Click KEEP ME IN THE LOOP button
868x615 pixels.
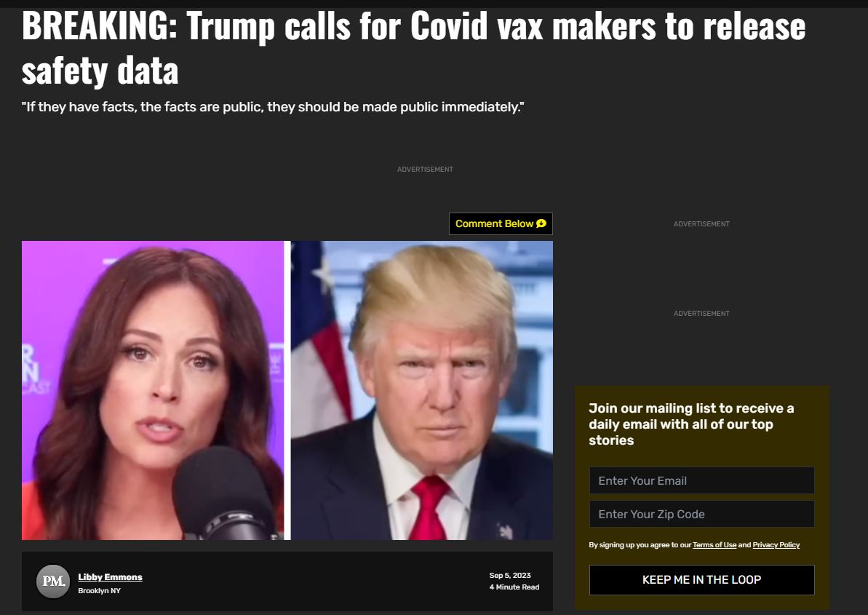[701, 579]
